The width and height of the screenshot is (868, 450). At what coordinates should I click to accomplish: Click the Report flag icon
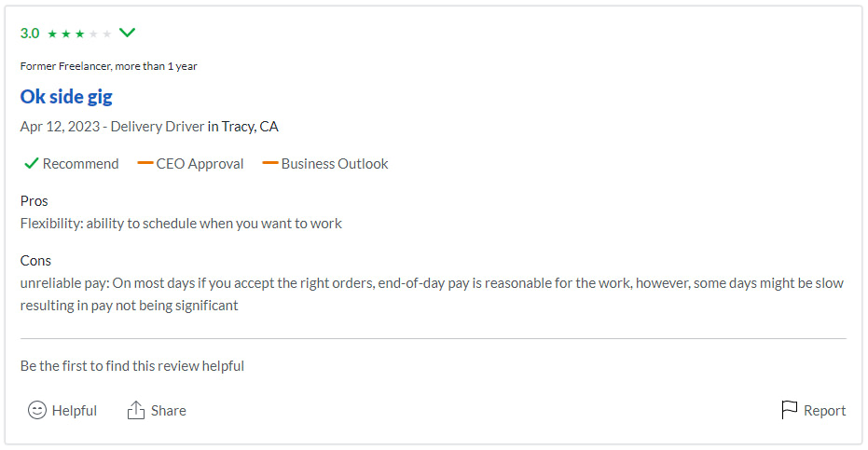click(x=789, y=410)
